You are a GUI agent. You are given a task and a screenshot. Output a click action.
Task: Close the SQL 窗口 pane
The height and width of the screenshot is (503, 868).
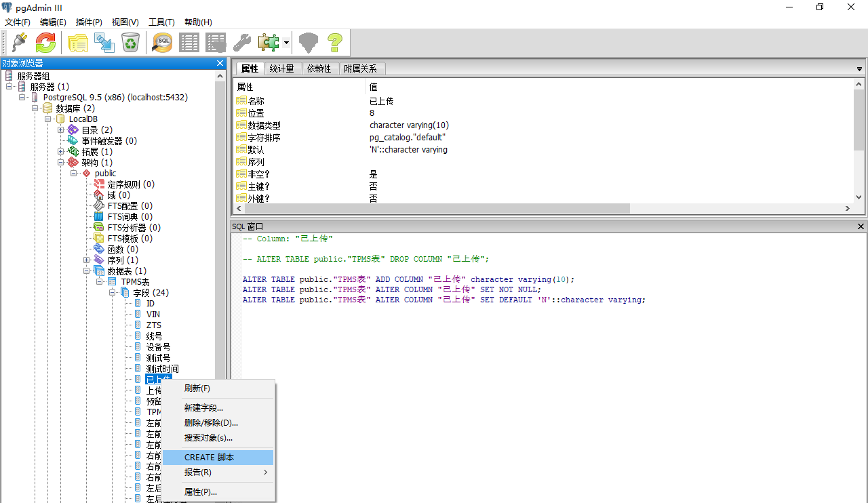861,226
